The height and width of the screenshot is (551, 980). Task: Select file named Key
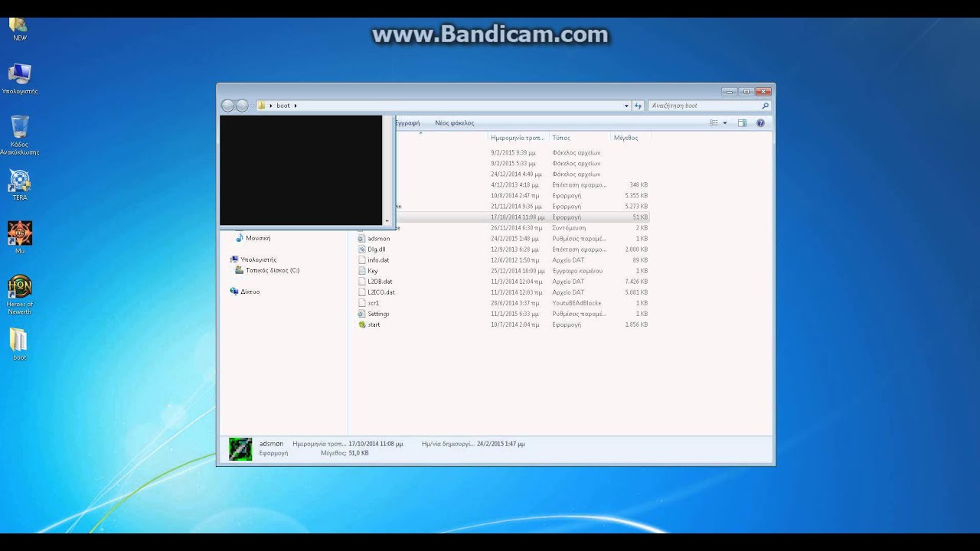pos(373,271)
